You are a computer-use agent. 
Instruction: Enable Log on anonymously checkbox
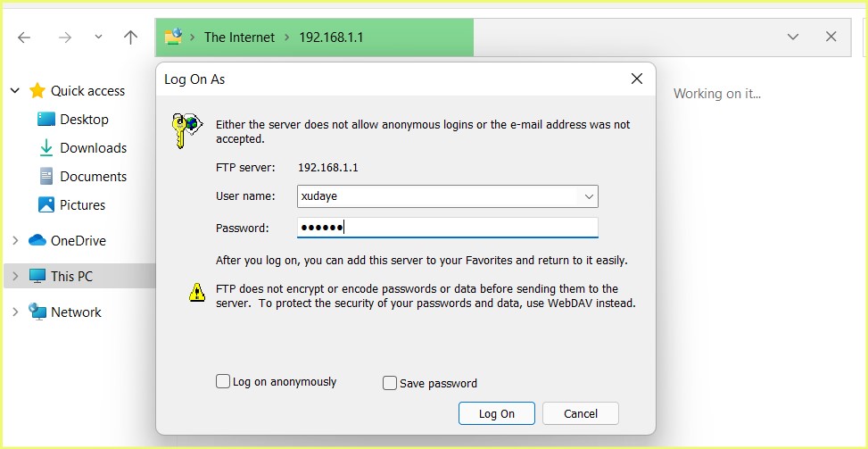pyautogui.click(x=223, y=382)
